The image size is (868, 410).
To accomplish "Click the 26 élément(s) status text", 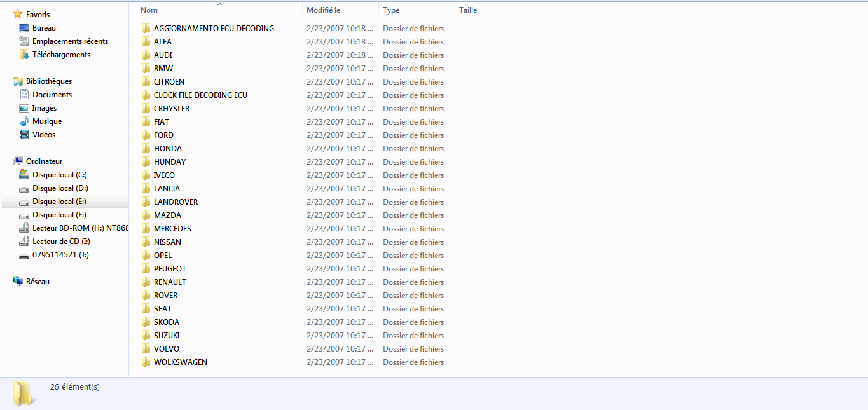I will pos(75,386).
